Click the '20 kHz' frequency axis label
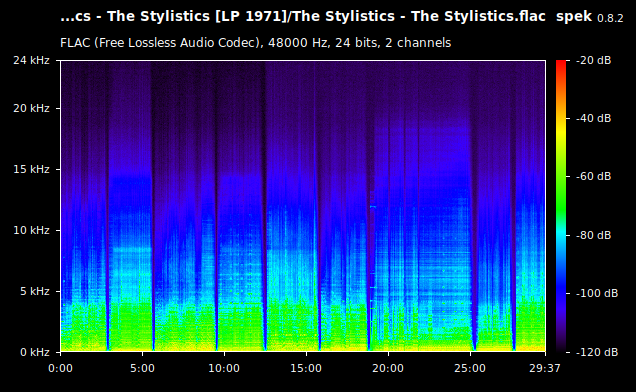Viewport: 636px width, 392px height. coord(31,108)
